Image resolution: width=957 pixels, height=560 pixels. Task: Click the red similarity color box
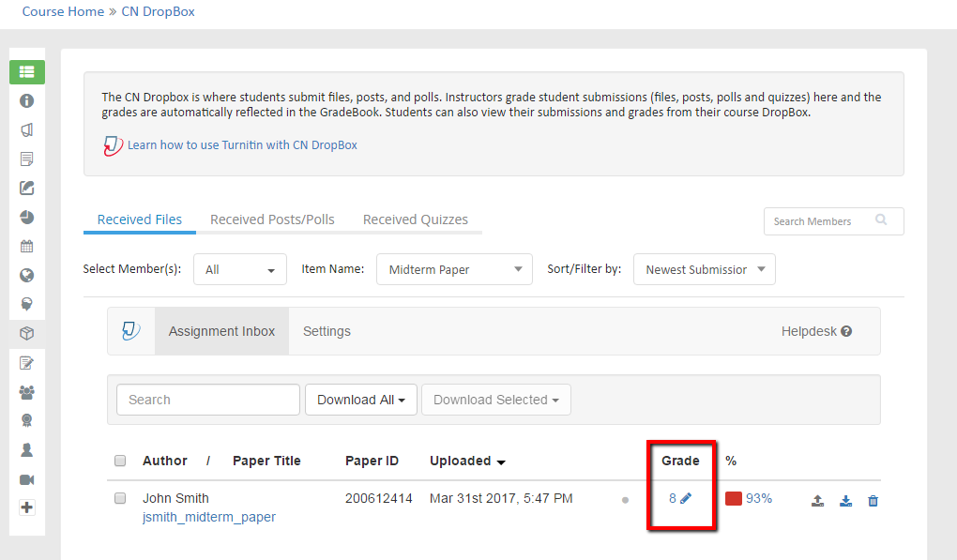click(733, 498)
